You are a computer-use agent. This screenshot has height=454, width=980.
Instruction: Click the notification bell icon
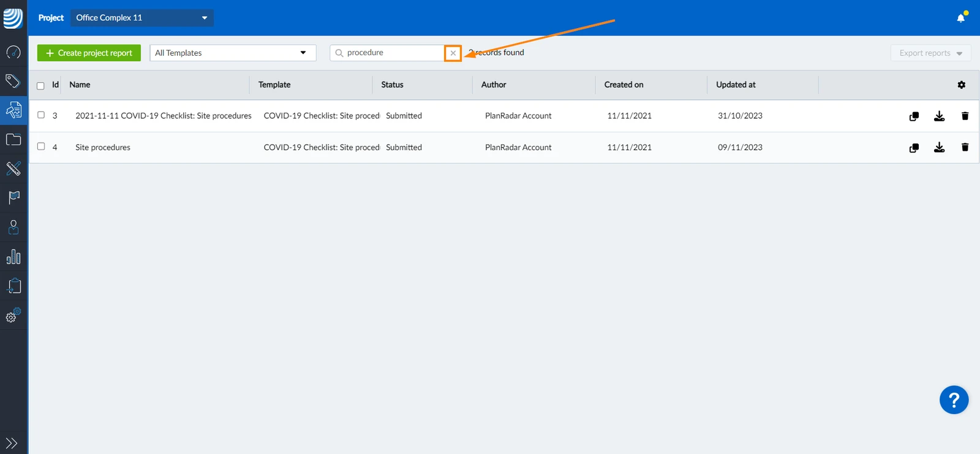click(x=961, y=18)
